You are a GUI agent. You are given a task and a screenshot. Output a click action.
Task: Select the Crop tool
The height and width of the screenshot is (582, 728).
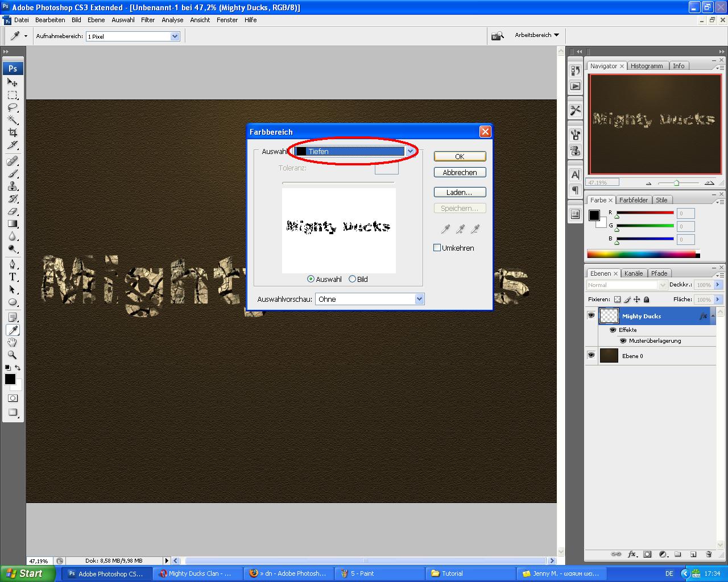(12, 132)
